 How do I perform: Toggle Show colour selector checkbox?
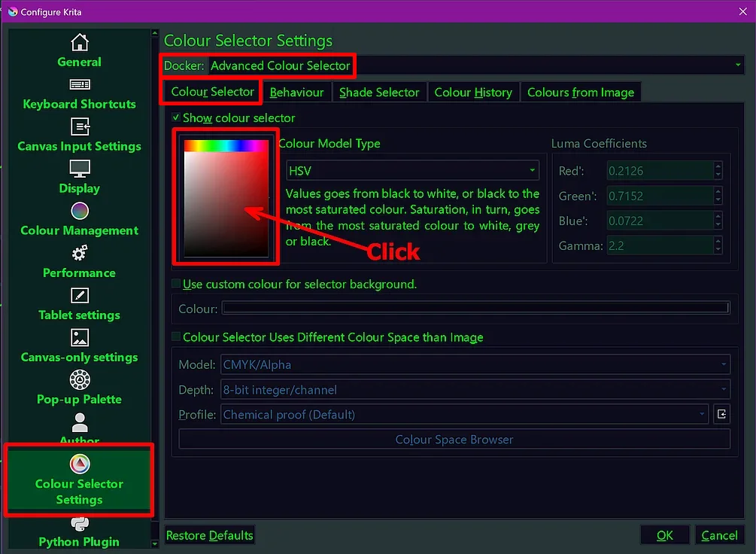point(176,117)
